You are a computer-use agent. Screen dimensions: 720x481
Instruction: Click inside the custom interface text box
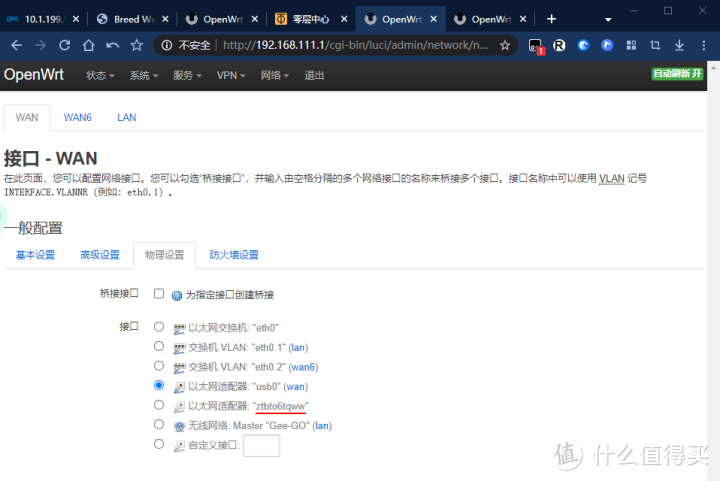click(x=261, y=445)
